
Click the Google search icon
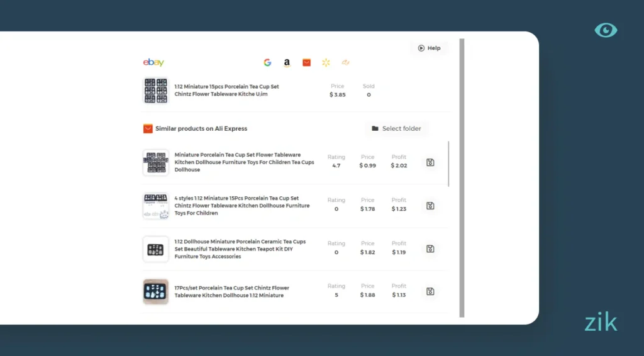(x=267, y=62)
